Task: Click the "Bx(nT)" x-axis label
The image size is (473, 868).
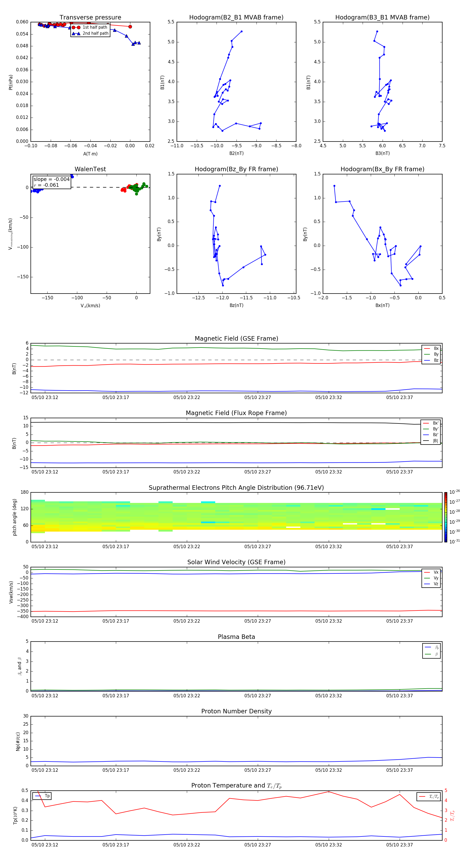Action: pos(382,305)
